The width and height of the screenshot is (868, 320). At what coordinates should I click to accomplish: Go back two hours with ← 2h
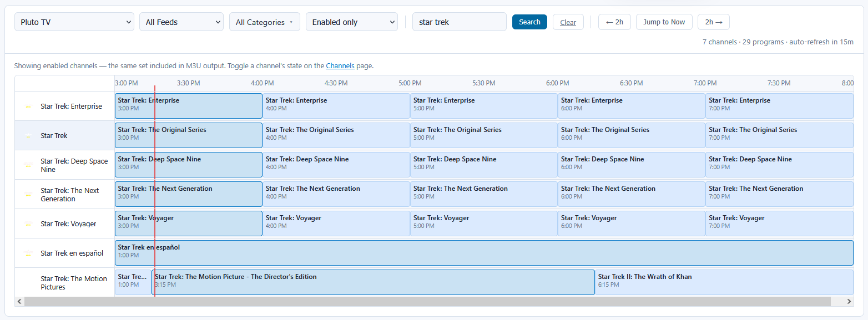click(614, 22)
